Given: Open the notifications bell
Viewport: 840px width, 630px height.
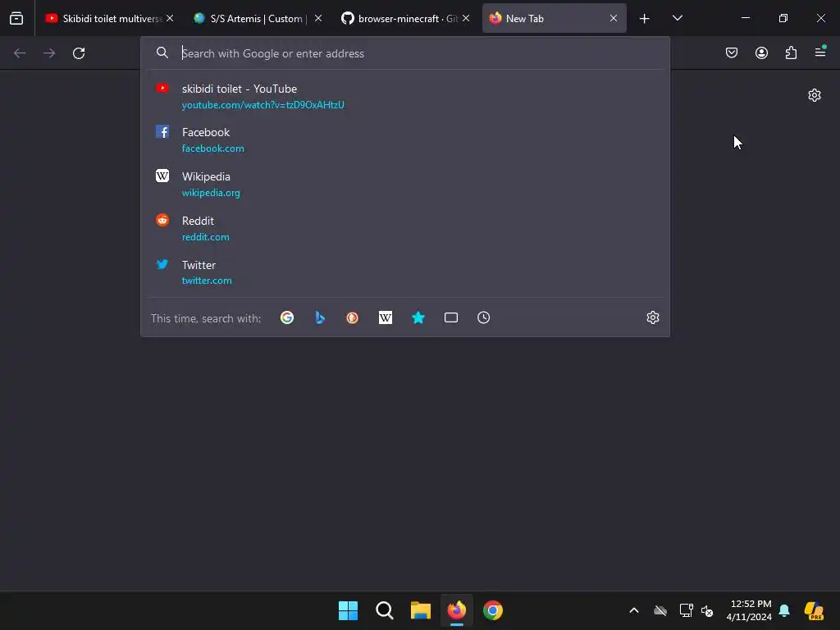Looking at the screenshot, I should [784, 610].
